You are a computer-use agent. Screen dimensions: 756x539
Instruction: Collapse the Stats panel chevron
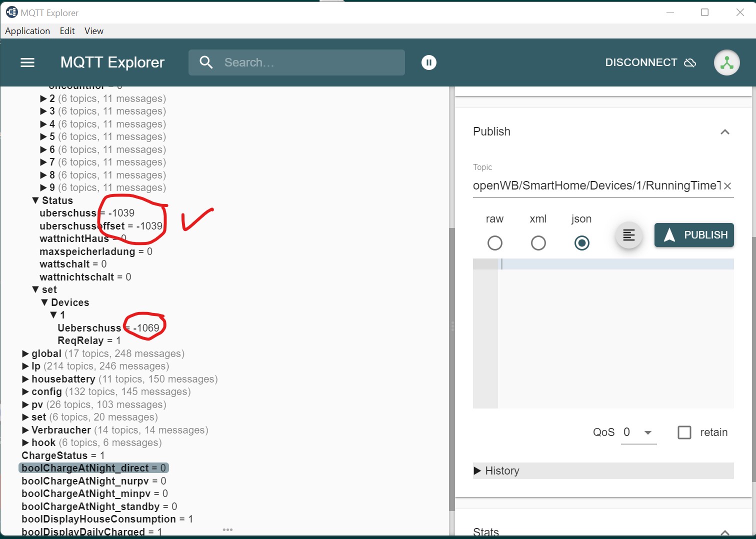[x=725, y=532]
